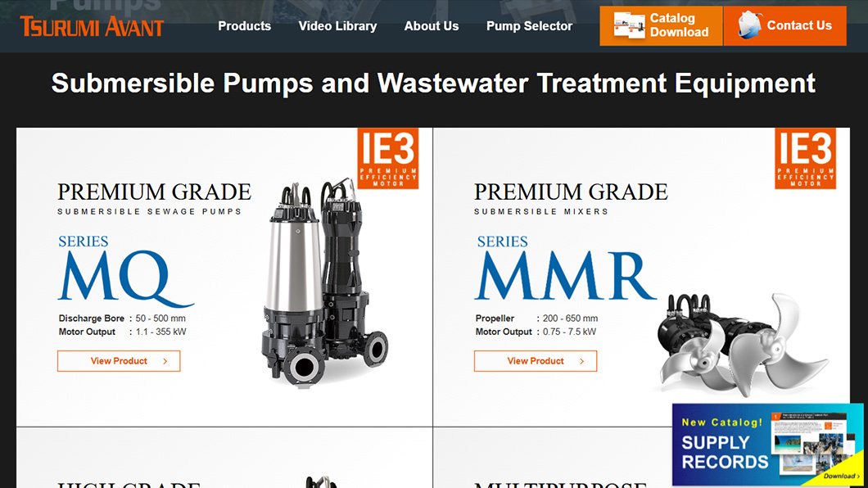View the MMR submersible mixer product
The image size is (868, 488).
point(536,361)
